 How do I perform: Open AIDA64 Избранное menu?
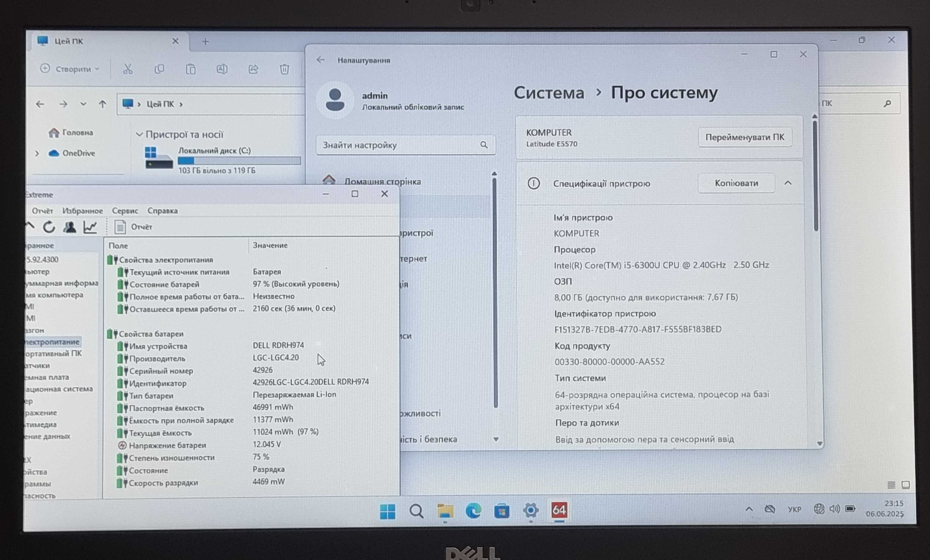[x=83, y=211]
